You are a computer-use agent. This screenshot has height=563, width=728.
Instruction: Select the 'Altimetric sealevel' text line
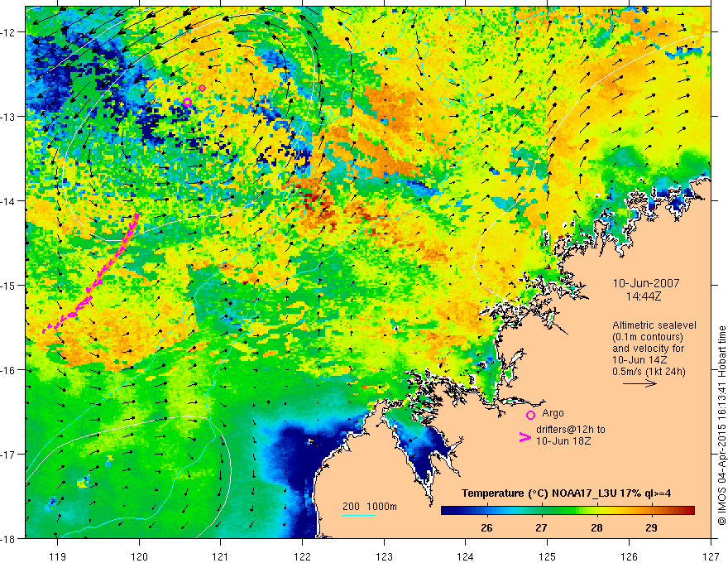[x=654, y=325]
